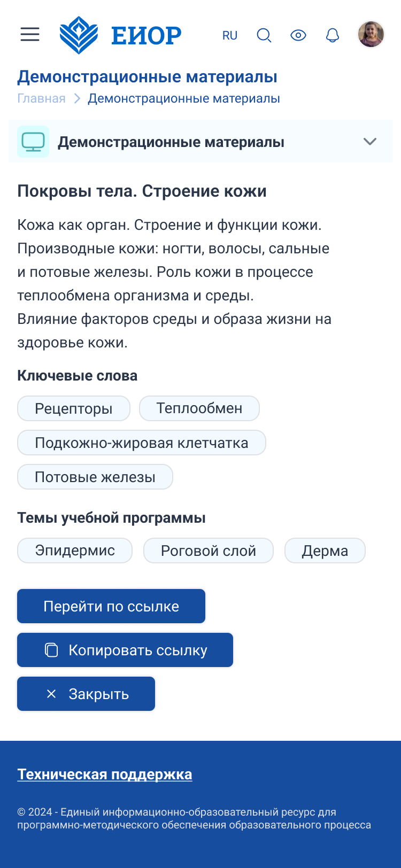Image resolution: width=401 pixels, height=868 pixels.
Task: Open the search magnifier icon
Action: [x=264, y=35]
